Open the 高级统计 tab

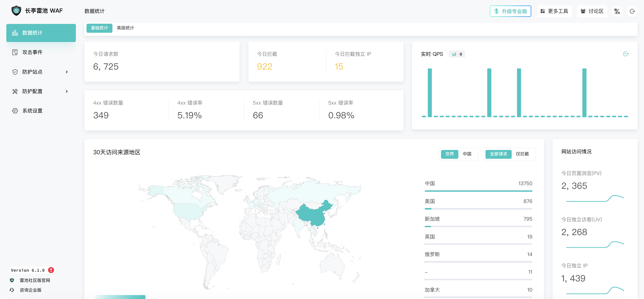(125, 28)
